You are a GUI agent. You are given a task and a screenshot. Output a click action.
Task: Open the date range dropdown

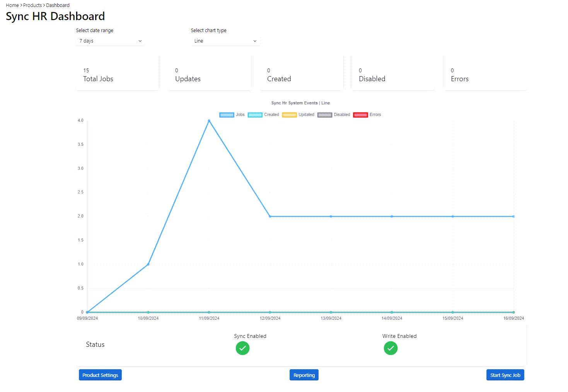pos(110,41)
